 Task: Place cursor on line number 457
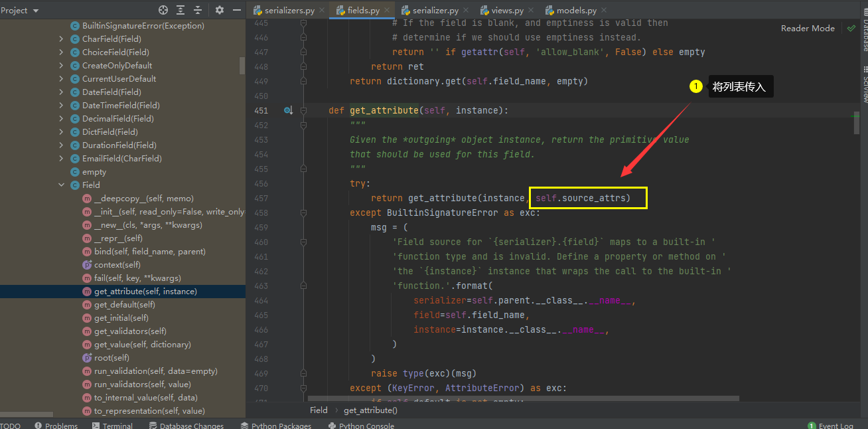[261, 198]
